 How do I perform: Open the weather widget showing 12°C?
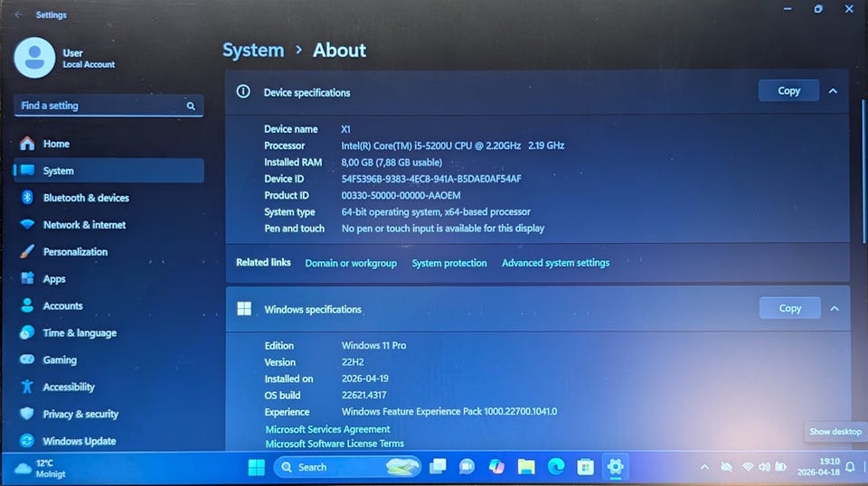tap(40, 468)
